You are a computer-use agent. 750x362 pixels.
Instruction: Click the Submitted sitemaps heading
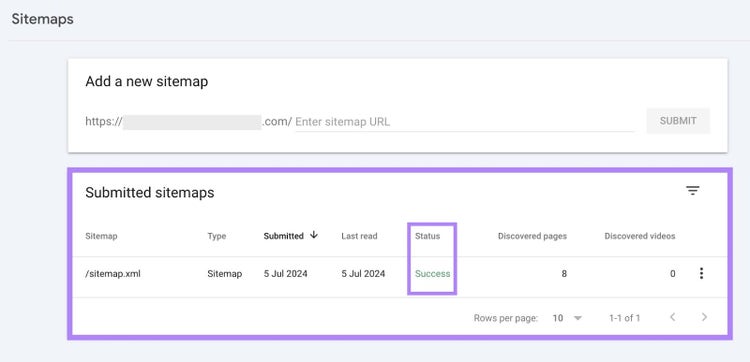tap(150, 192)
